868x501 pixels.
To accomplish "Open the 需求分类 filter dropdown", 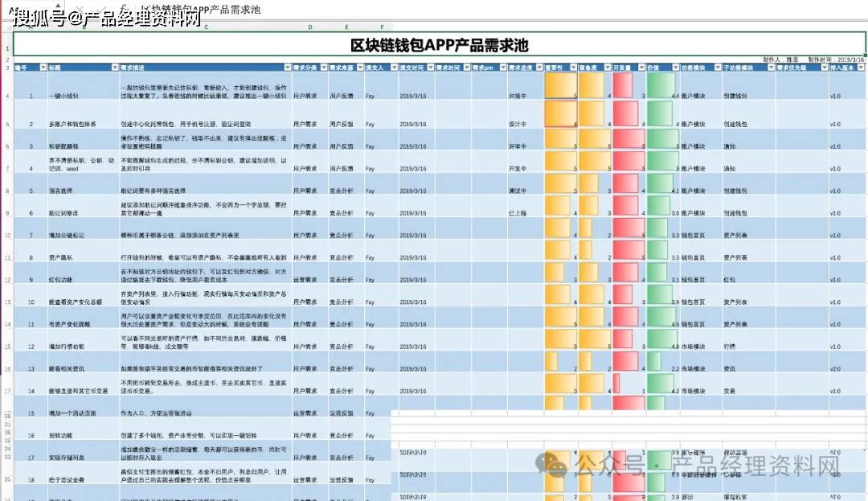I will 323,68.
